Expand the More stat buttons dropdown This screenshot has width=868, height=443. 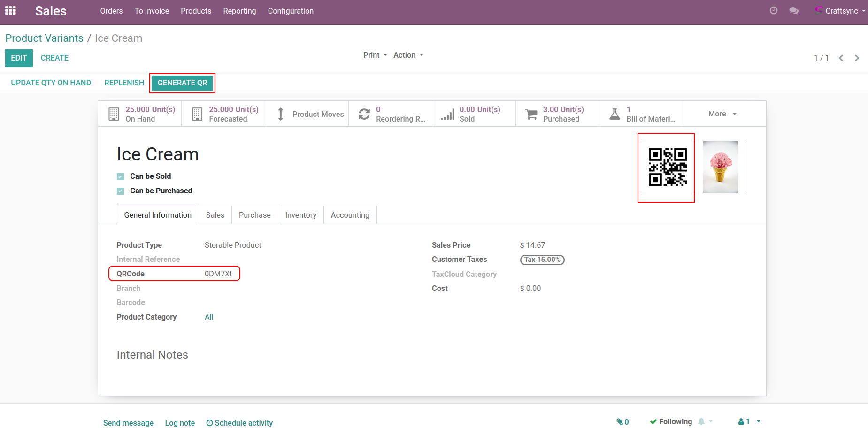(722, 114)
